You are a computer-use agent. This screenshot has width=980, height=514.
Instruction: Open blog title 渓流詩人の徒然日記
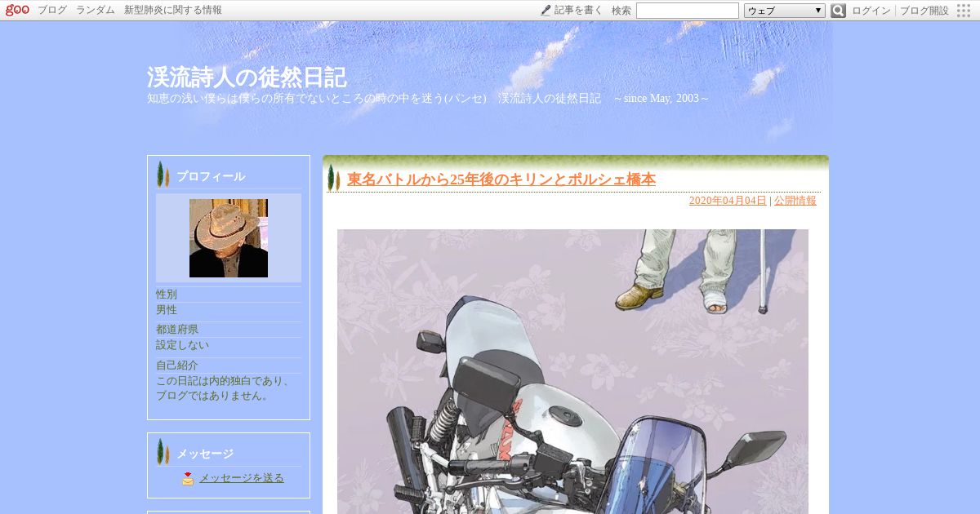pyautogui.click(x=247, y=78)
